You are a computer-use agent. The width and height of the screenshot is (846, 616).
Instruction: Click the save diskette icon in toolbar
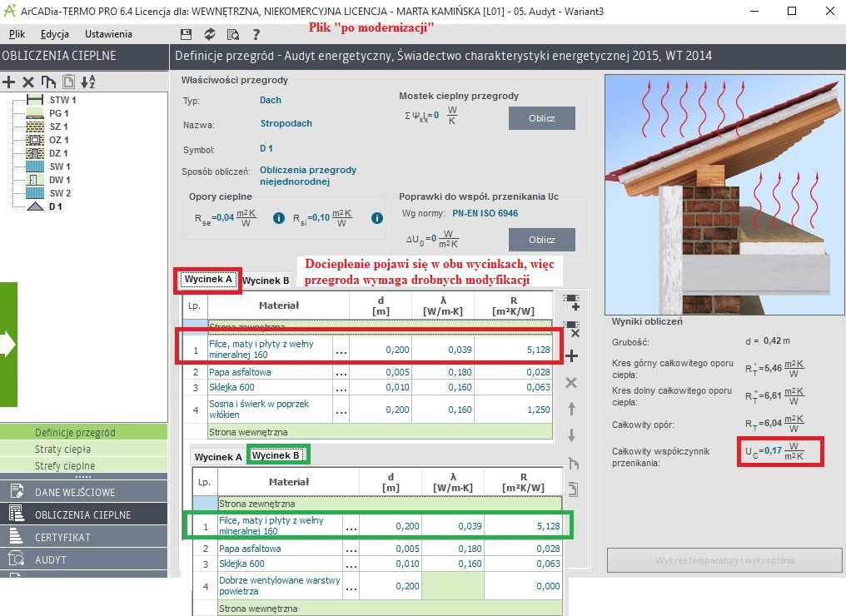coord(187,34)
